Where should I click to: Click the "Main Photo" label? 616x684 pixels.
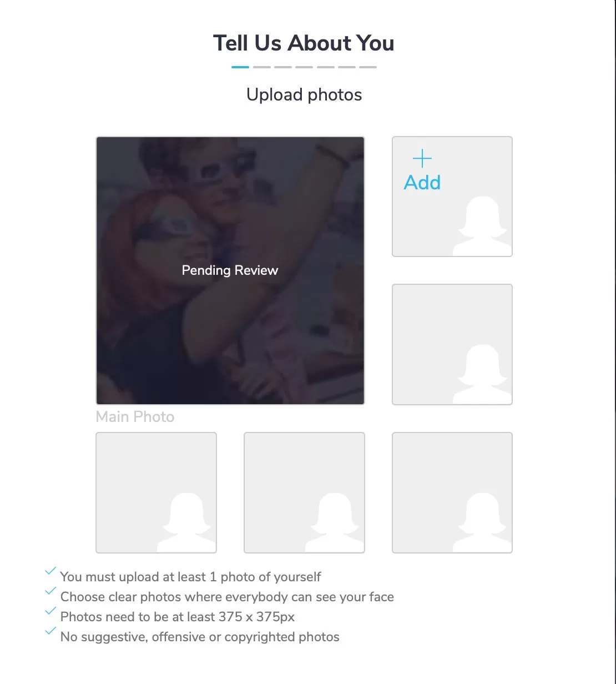click(135, 417)
